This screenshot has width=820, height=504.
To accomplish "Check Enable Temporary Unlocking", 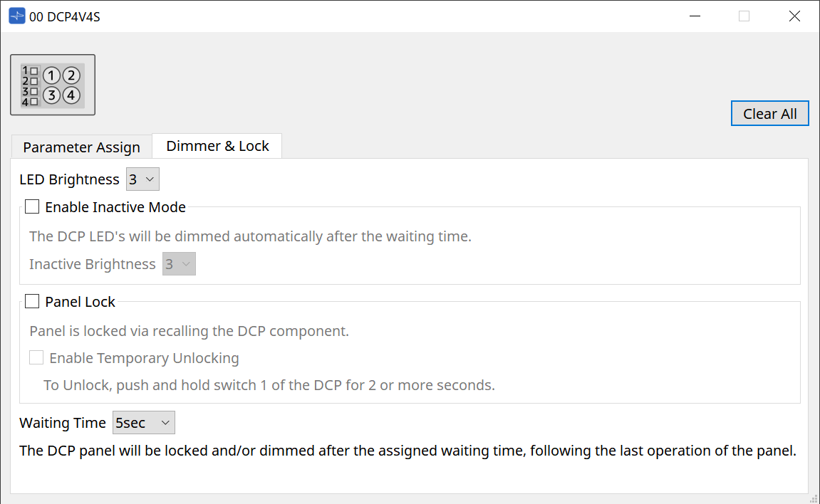I will (x=36, y=357).
